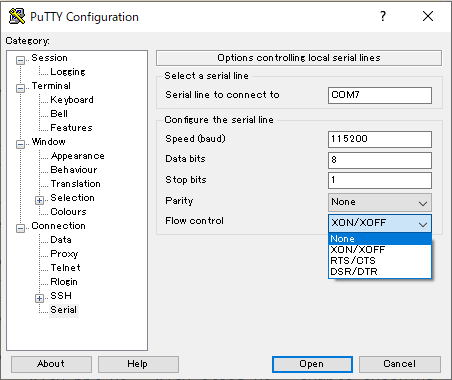Choose RTS/CTS flow control option

coord(380,261)
